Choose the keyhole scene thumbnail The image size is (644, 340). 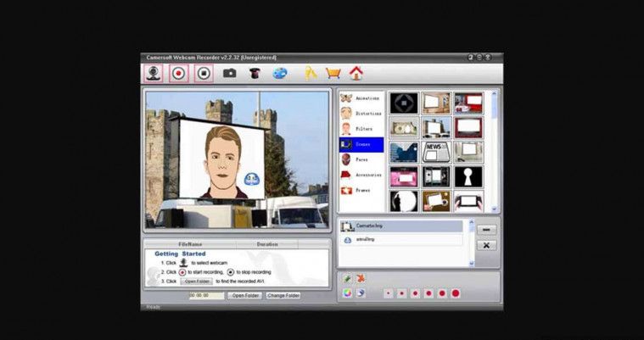click(468, 177)
